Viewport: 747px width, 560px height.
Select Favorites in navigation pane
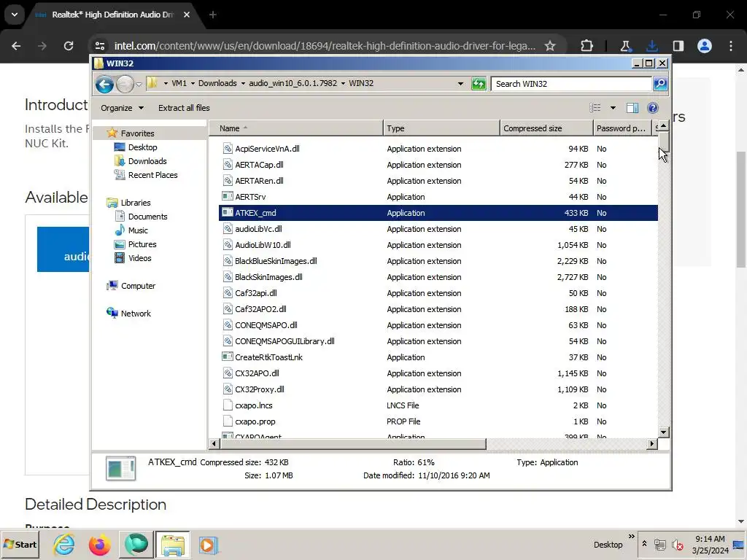click(137, 133)
